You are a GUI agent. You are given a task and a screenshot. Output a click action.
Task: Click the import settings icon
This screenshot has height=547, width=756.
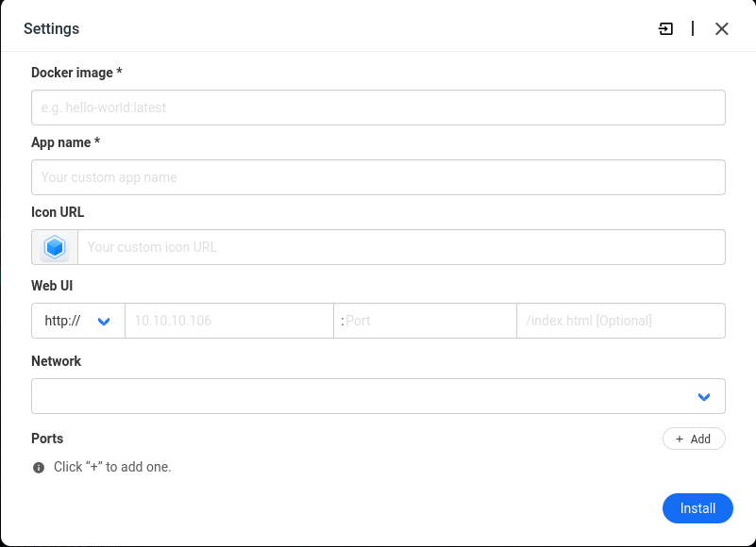666,29
